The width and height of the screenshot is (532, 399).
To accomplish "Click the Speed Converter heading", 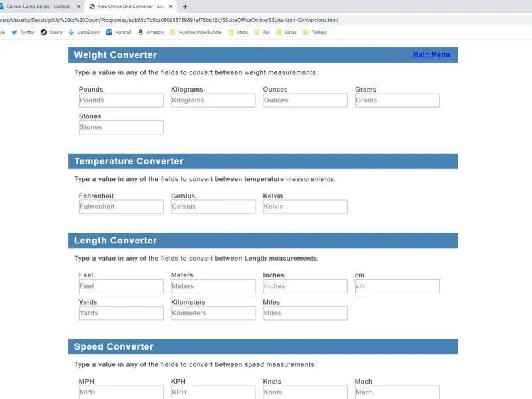I will tap(114, 346).
